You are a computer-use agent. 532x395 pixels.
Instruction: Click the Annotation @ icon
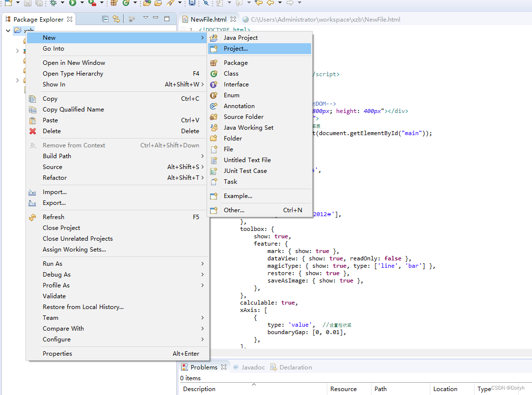pyautogui.click(x=214, y=106)
